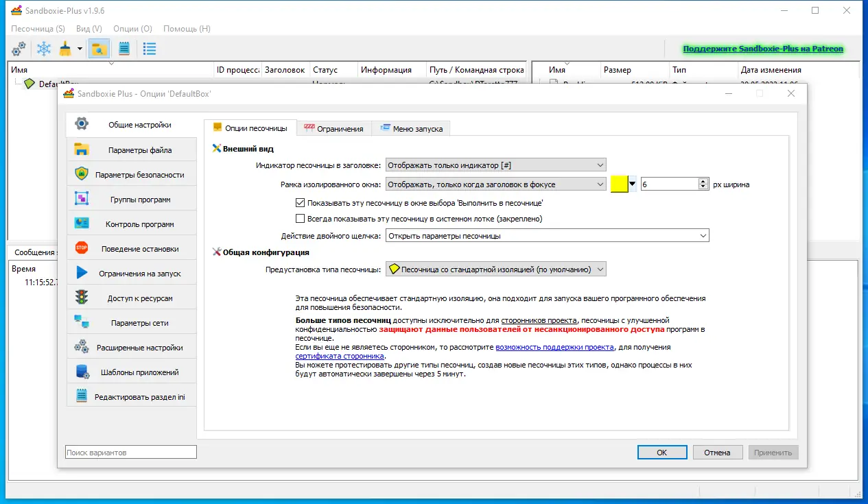Screen dimensions: 868x504
Task: Switch to Ограничения tab
Action: pyautogui.click(x=334, y=128)
